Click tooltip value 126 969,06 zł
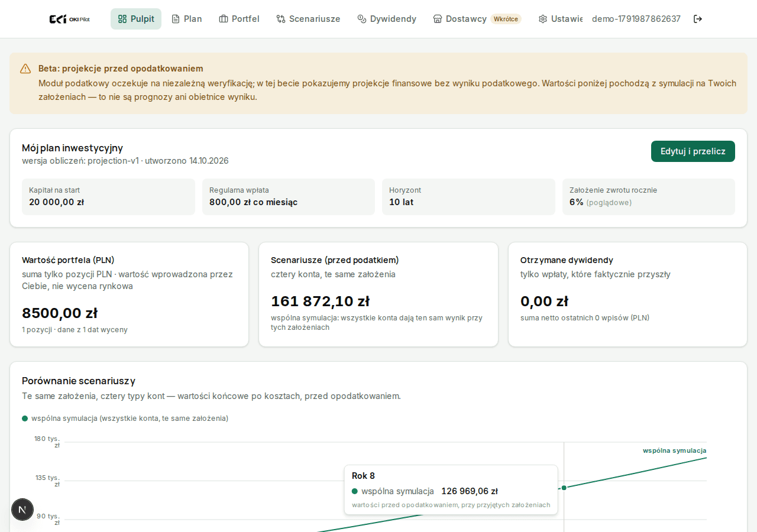Screen dimensions: 757x532 click(x=470, y=491)
